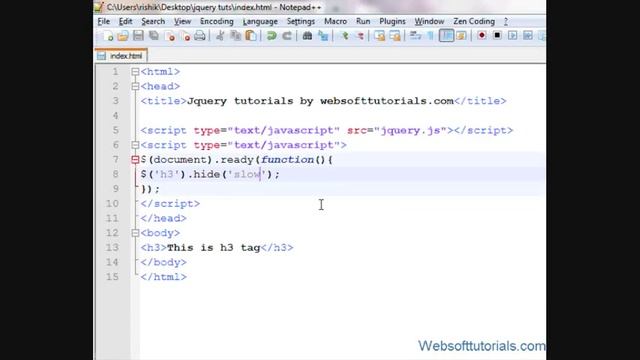Click the </script> tag on line 10

pyautogui.click(x=170, y=204)
